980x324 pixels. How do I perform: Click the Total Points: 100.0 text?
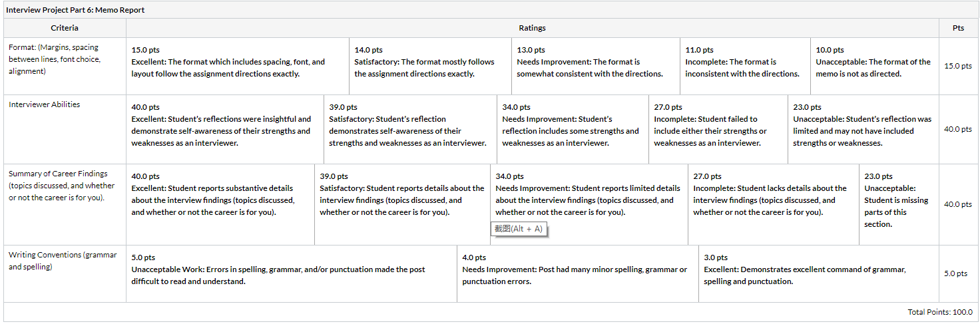pos(940,312)
